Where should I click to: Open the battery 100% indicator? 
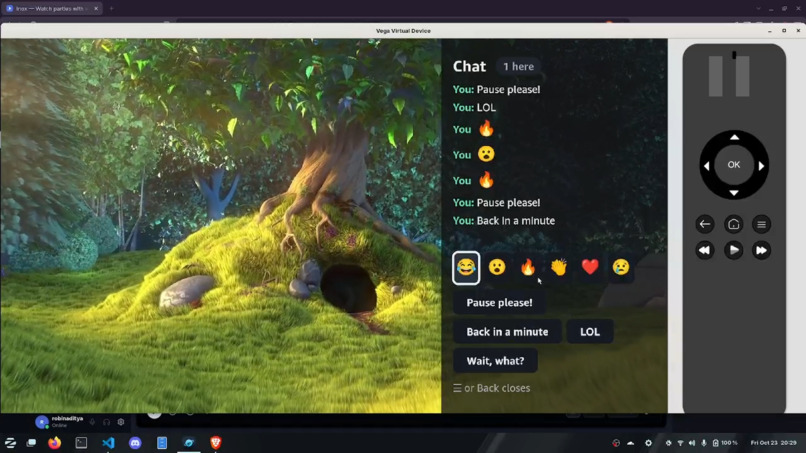[725, 443]
